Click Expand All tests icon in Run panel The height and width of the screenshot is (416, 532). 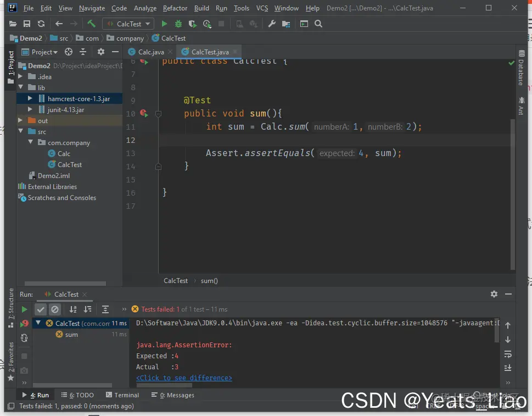click(105, 309)
